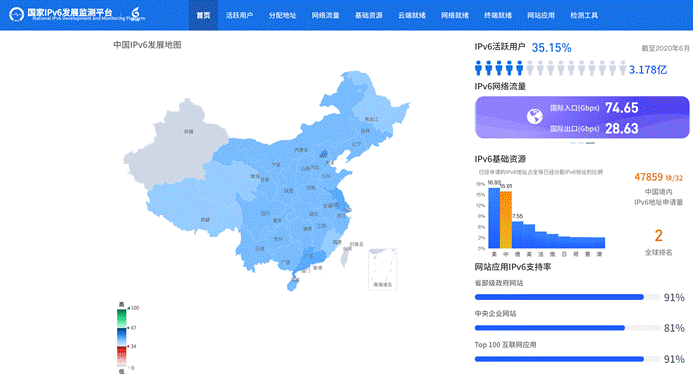The image size is (693, 383).
Task: Click the globe icon in traffic card
Action: point(535,117)
